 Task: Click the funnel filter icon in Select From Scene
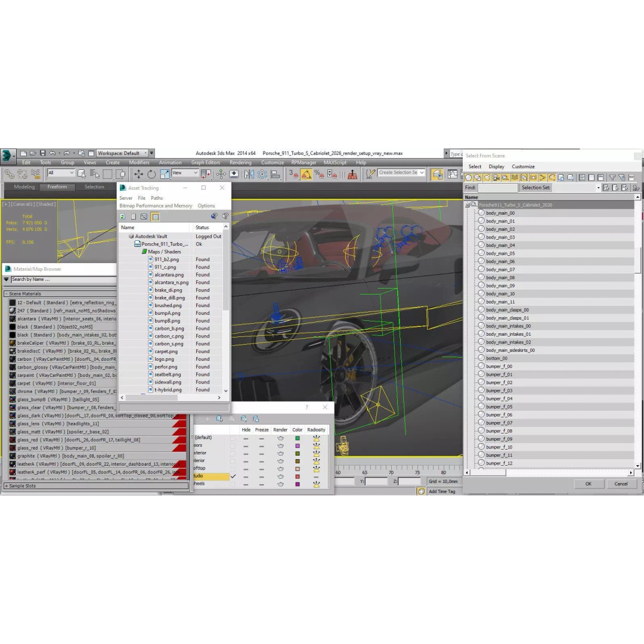click(x=612, y=178)
